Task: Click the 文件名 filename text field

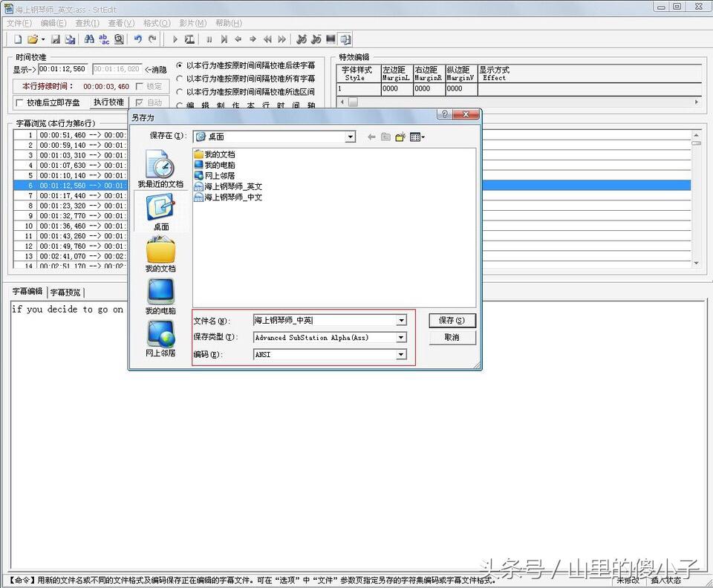Action: 324,321
